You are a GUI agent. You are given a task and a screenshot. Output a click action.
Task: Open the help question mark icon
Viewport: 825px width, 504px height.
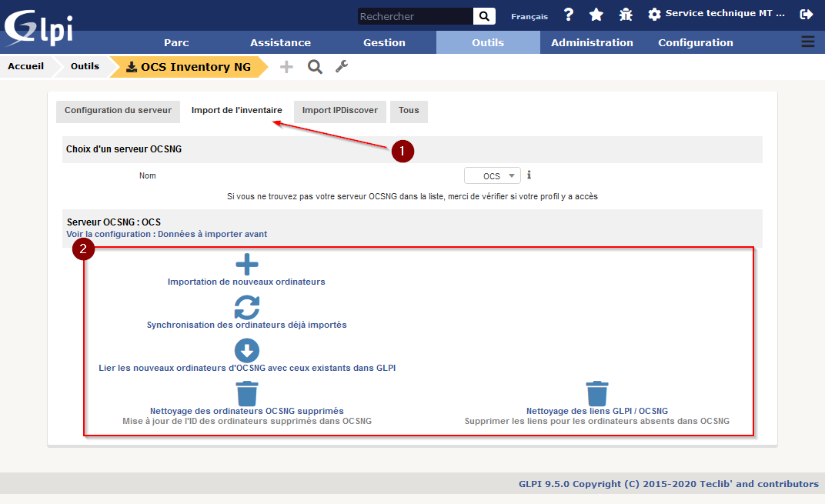(569, 15)
